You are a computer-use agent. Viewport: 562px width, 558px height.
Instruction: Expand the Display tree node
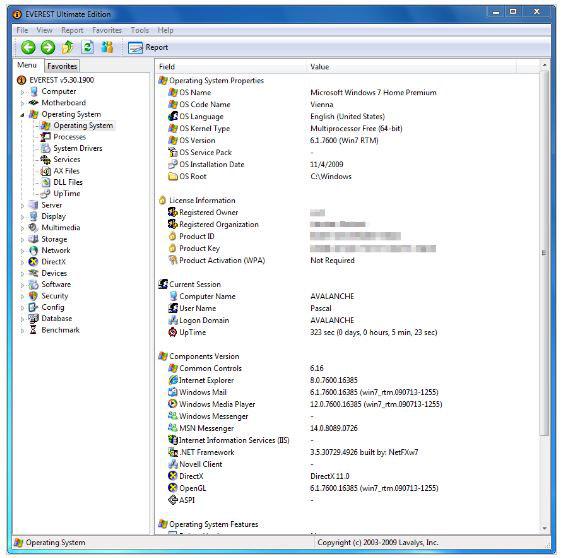click(22, 217)
